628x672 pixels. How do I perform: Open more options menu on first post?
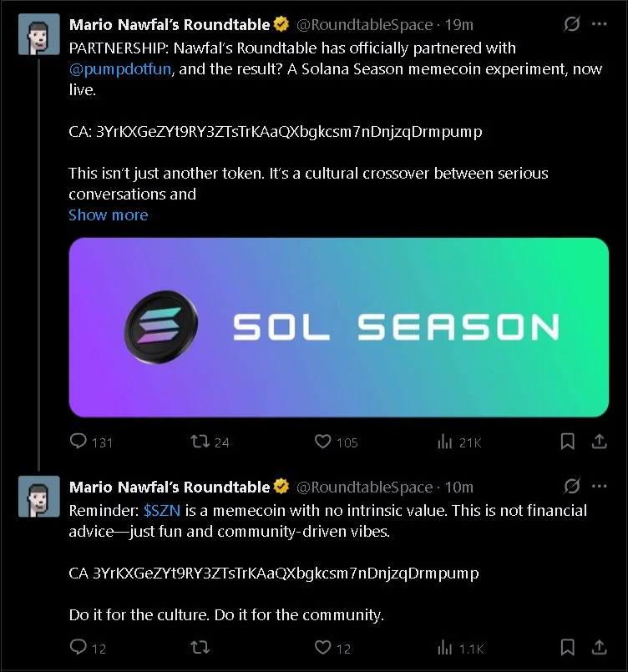[x=599, y=24]
